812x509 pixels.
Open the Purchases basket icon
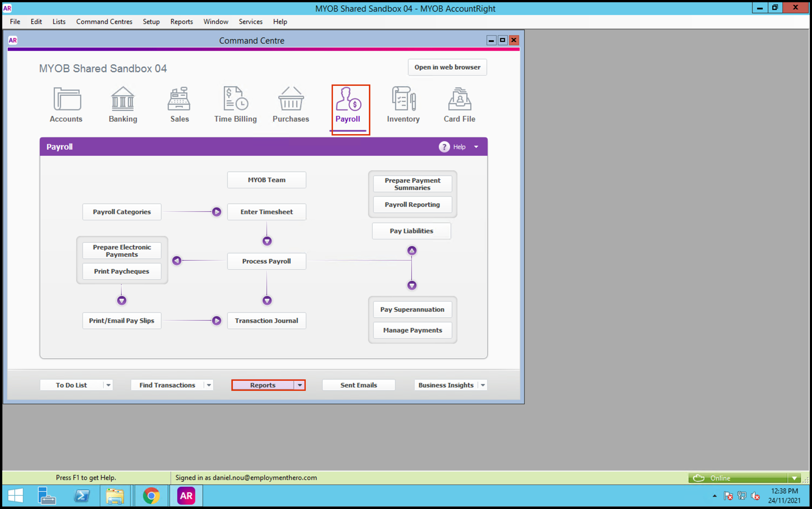pos(291,99)
